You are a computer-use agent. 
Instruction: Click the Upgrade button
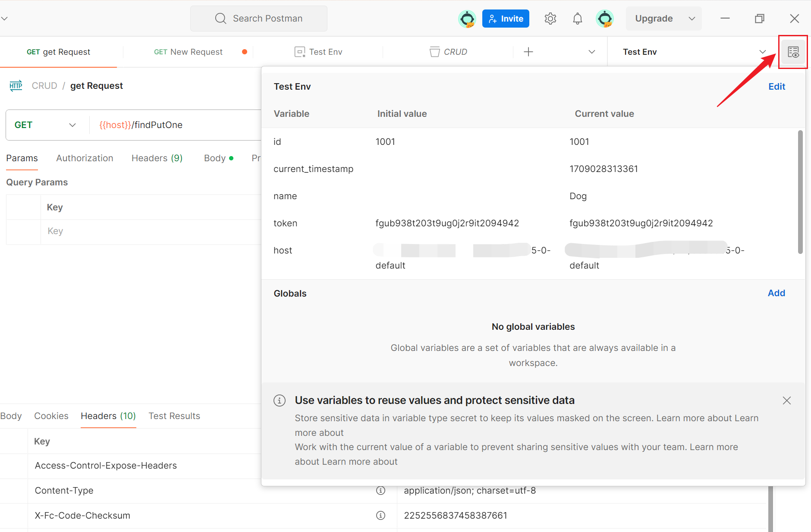[x=654, y=19]
